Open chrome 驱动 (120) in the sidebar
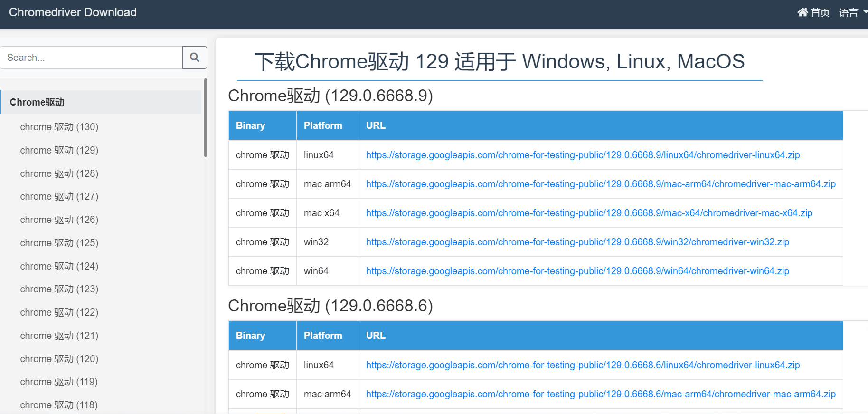The image size is (868, 414). [x=59, y=359]
